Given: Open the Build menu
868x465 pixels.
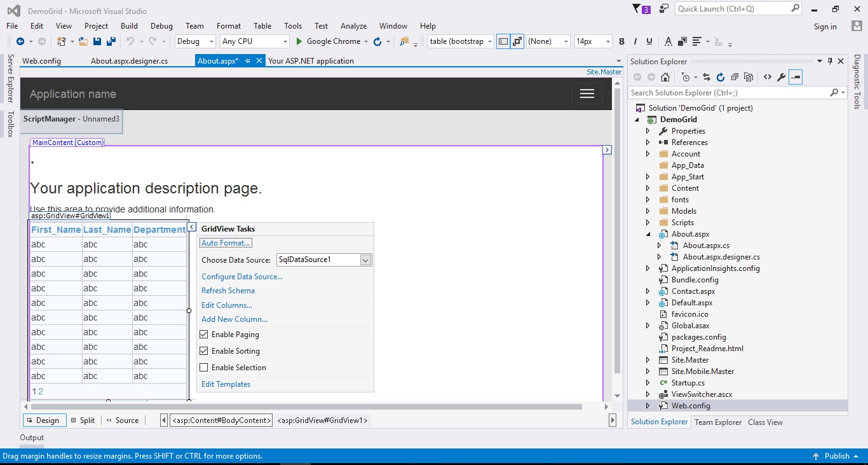Looking at the screenshot, I should coord(129,26).
